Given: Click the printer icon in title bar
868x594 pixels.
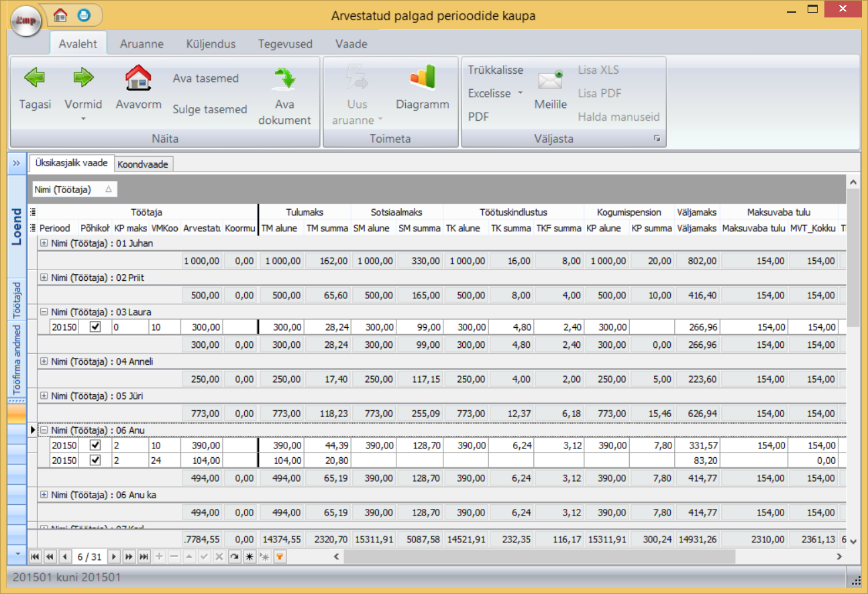Looking at the screenshot, I should 83,14.
